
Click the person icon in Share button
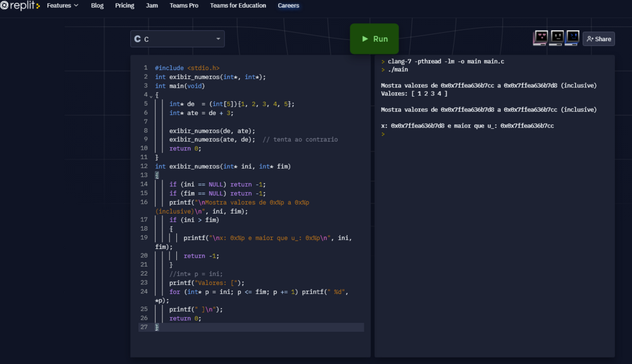click(x=590, y=39)
